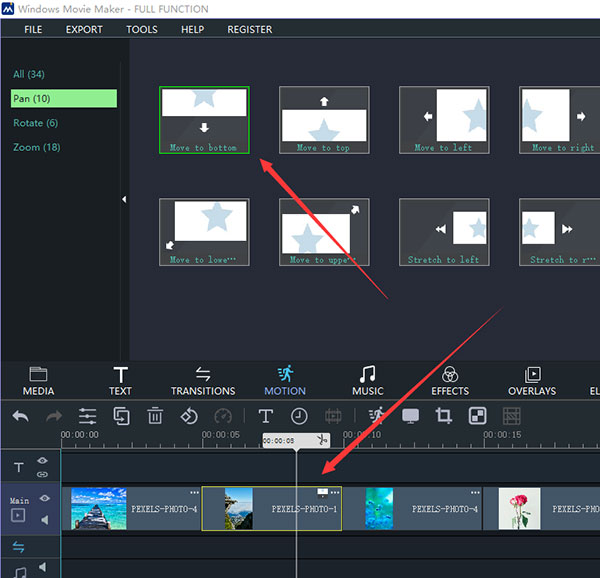Switch to the OVERLAYS tab
Viewport: 600px width, 578px height.
tap(532, 381)
